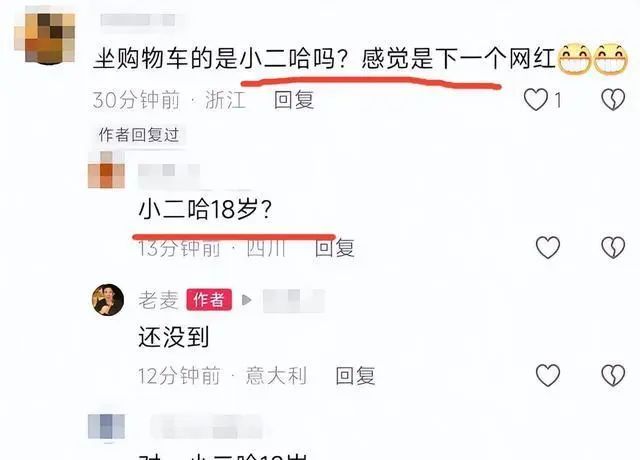Reply to the comment from 四川

click(335, 248)
